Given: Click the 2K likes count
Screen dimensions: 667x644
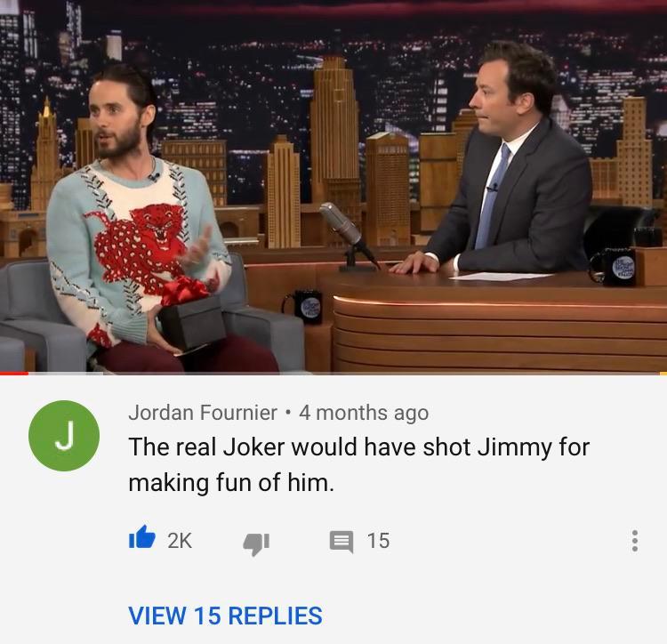Looking at the screenshot, I should 180,541.
